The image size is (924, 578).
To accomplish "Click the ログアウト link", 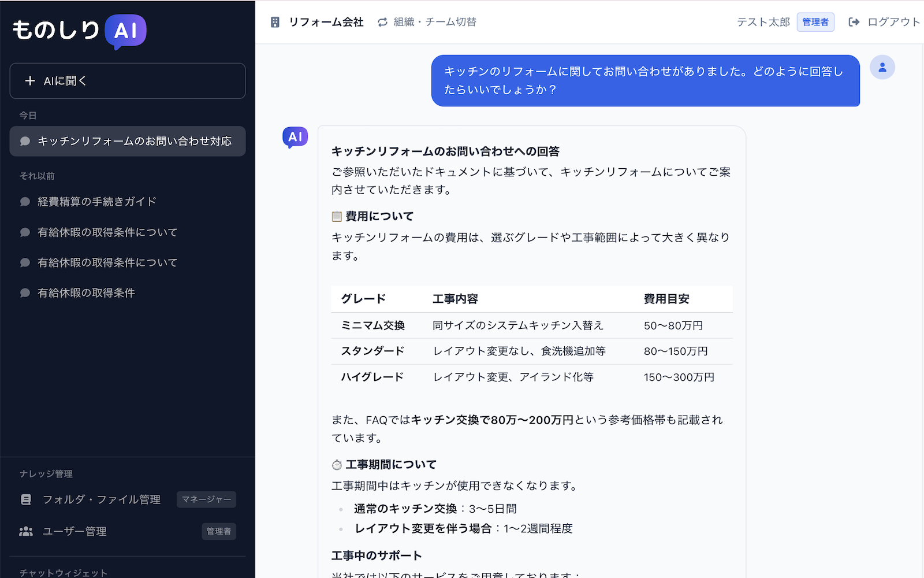I will click(893, 21).
